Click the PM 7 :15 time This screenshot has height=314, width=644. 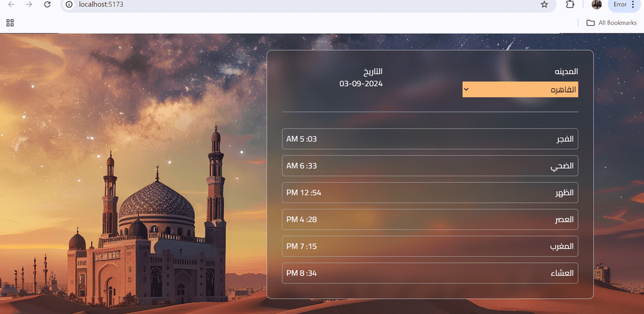(301, 246)
